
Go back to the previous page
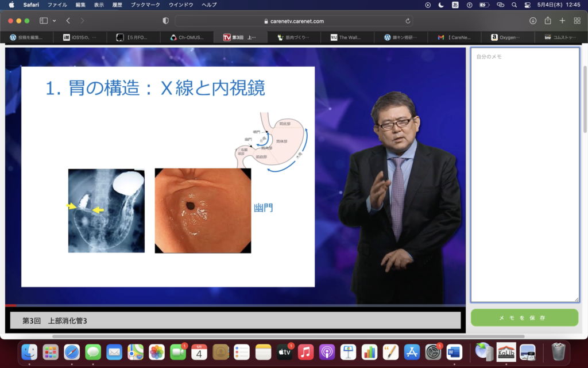pyautogui.click(x=68, y=21)
